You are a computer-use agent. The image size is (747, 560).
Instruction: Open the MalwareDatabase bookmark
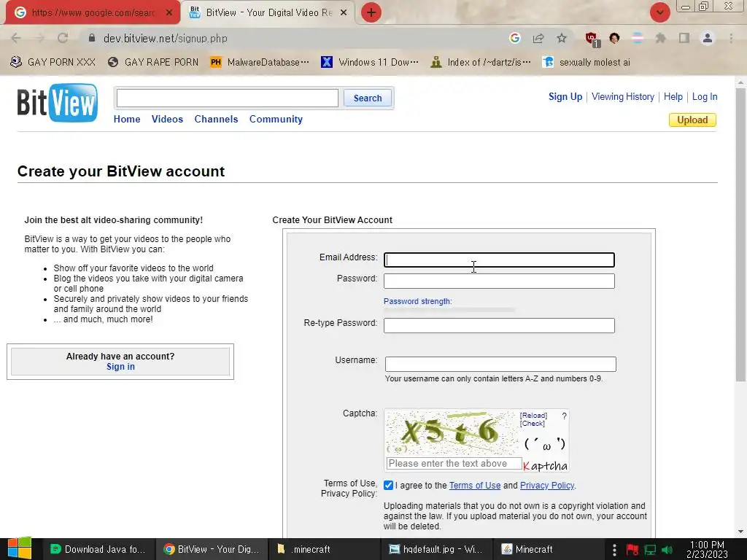[260, 63]
